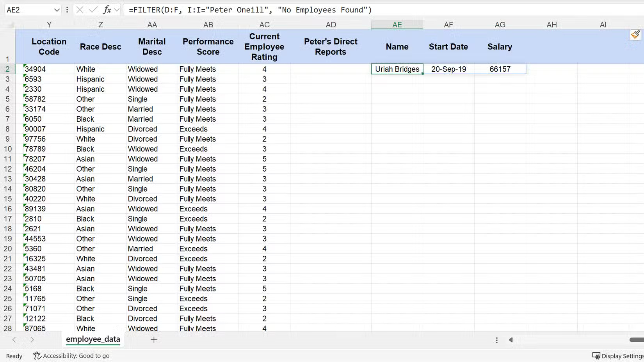Viewport: 644px width, 362px height.
Task: Open the Name Box dropdown arrow
Action: [x=57, y=10]
